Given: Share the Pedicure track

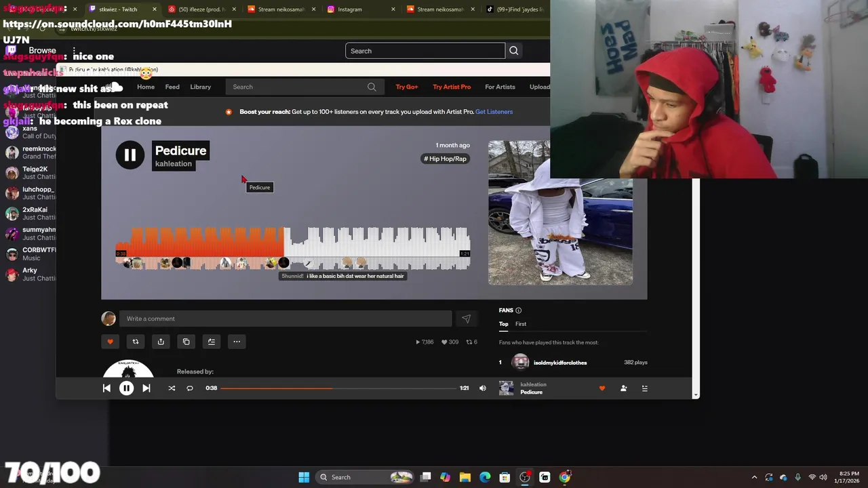Looking at the screenshot, I should 161,342.
